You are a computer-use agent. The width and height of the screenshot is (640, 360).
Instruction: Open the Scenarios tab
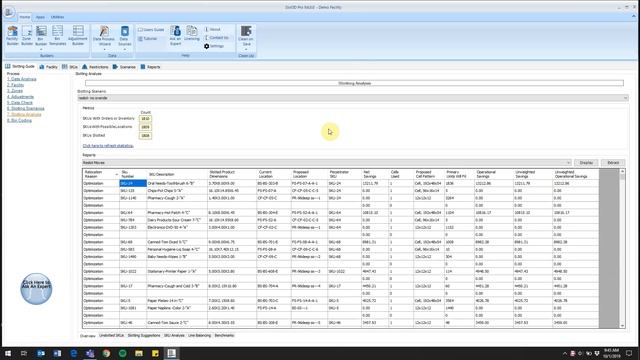(124, 67)
